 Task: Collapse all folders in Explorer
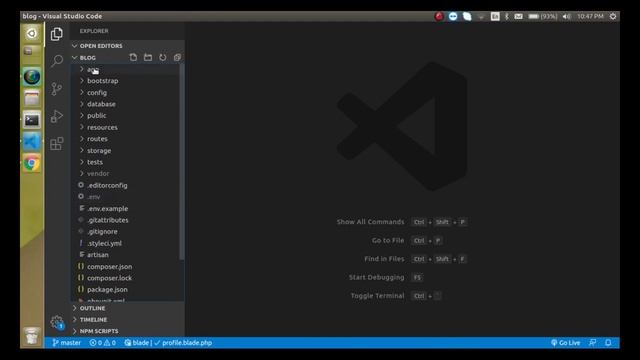pos(177,58)
